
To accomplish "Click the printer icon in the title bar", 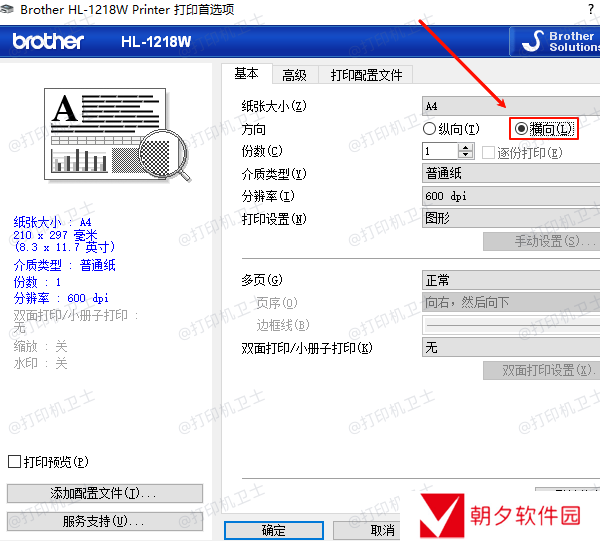I will [x=9, y=9].
